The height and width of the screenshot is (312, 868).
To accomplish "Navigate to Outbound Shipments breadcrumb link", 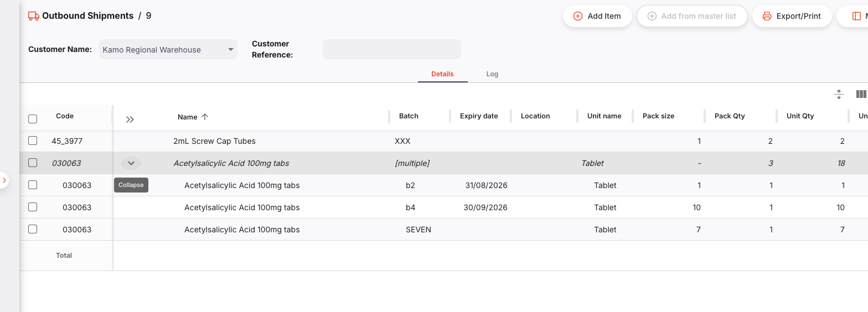I will [87, 16].
